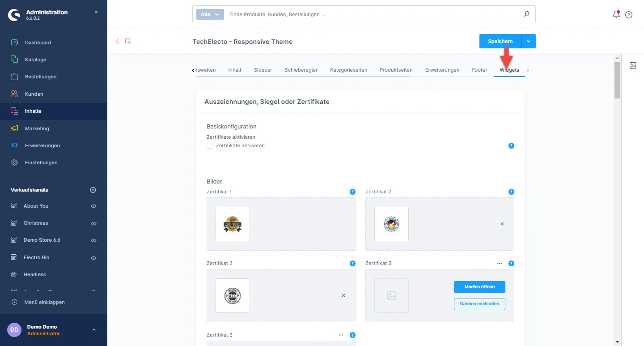Viewport: 644px width, 346px height.
Task: Click the Medien öffnen button
Action: (x=479, y=286)
